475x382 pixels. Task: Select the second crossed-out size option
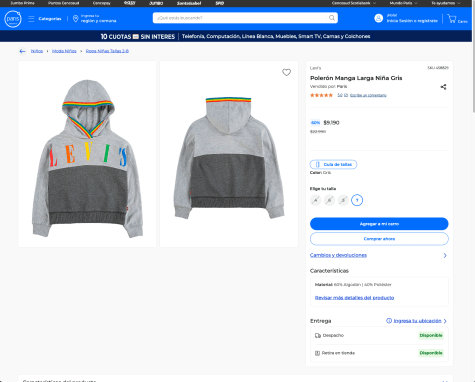329,200
